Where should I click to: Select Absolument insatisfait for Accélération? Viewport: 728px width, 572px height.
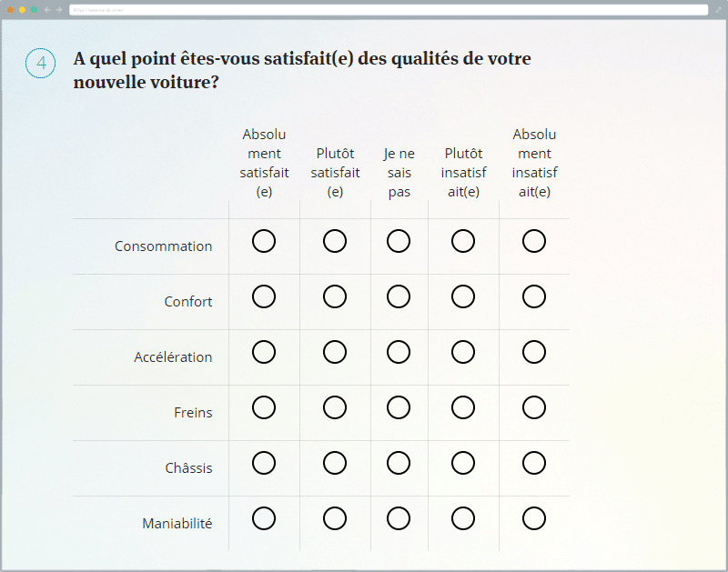(x=534, y=352)
